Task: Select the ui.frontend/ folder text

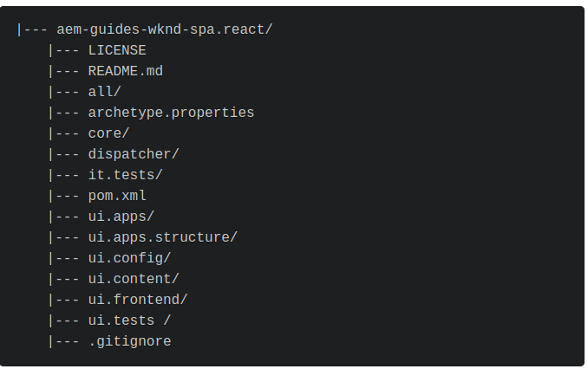Action: coord(138,300)
